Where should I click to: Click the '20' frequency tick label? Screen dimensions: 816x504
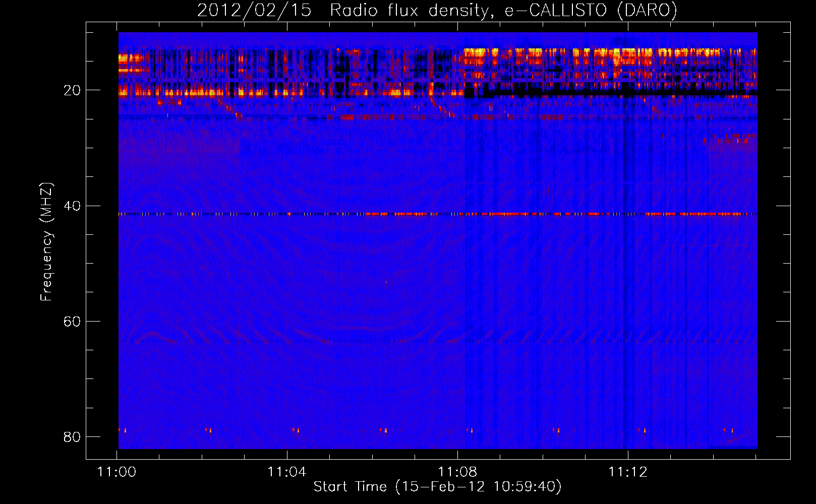(72, 90)
